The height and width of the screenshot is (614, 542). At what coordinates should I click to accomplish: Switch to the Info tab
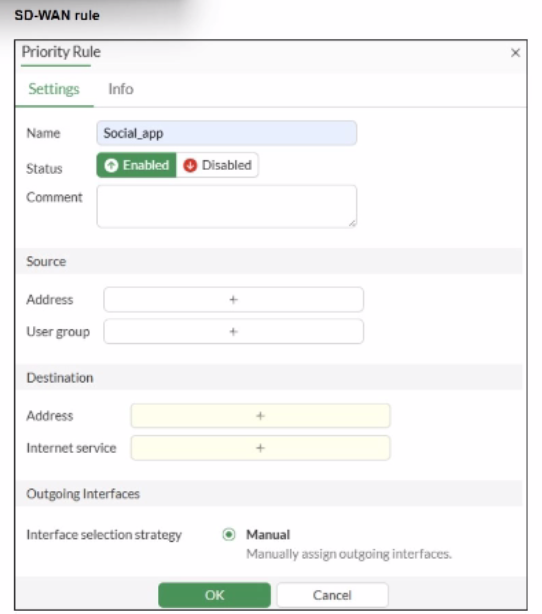(121, 89)
